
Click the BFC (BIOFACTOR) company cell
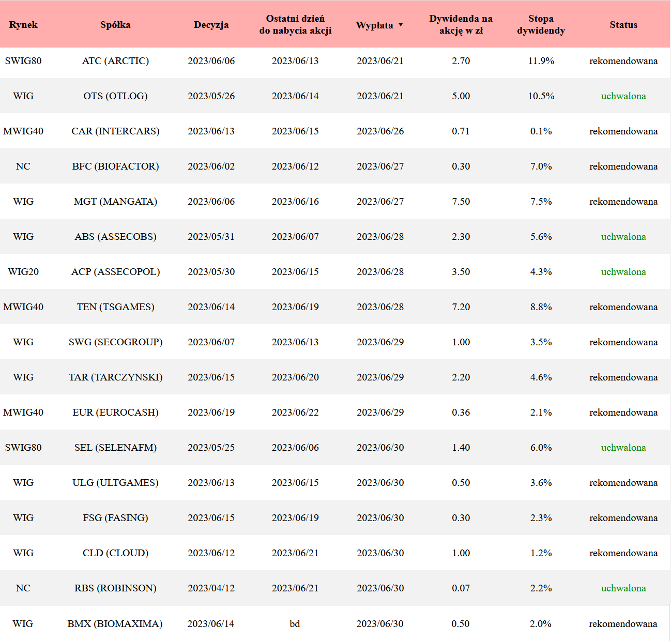point(115,166)
